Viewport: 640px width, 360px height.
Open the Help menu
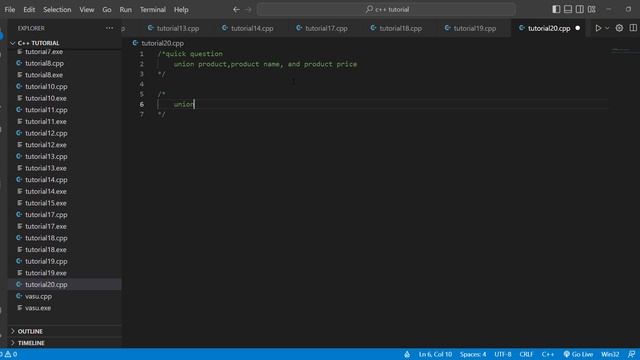coord(181,9)
